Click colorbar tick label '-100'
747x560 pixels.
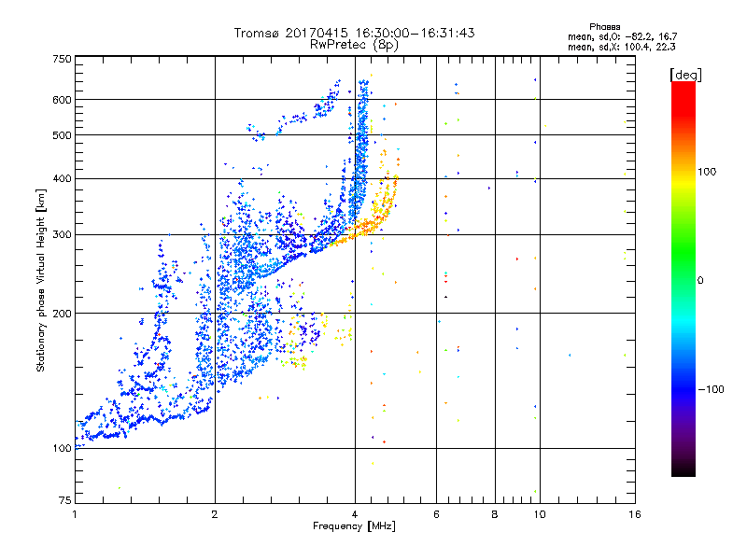[x=711, y=389]
